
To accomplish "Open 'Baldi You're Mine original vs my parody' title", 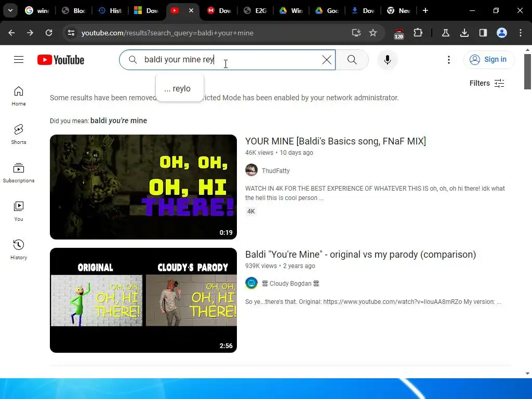I will (x=361, y=255).
